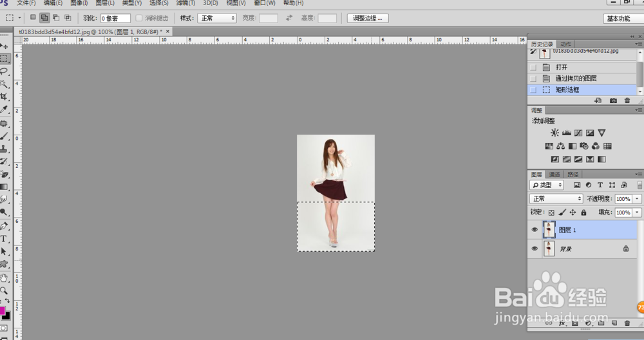The image size is (644, 340).
Task: Hide the 背景 layer
Action: coord(535,249)
